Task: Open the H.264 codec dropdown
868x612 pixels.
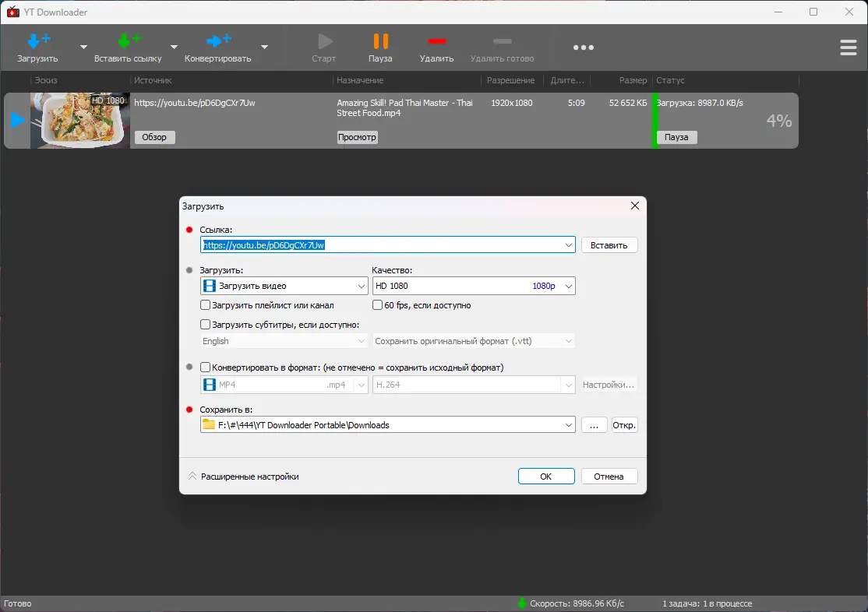Action: pos(474,385)
